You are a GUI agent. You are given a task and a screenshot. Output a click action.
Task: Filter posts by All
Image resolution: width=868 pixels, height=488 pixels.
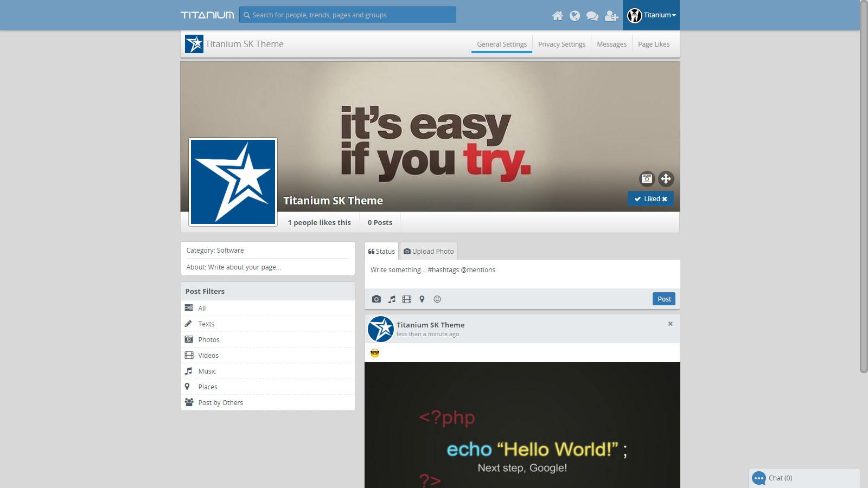(268, 308)
